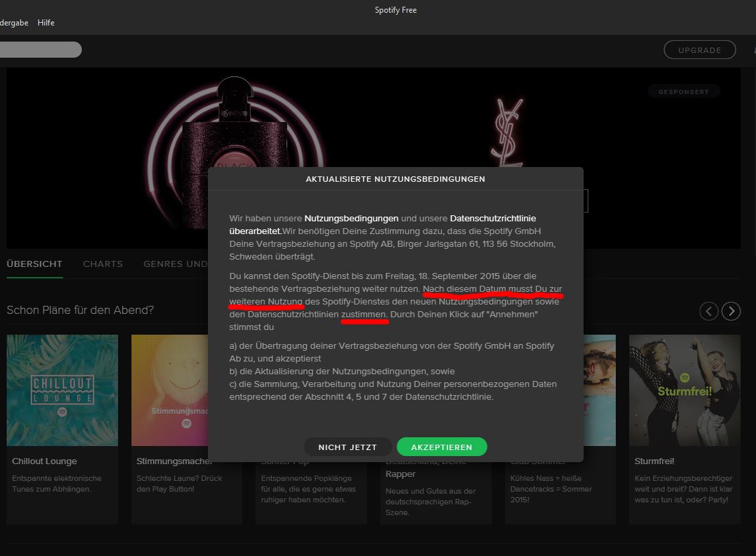Click 'Schlechte Laune? Drück den Play Button!' text
This screenshot has height=556, width=756.
click(x=179, y=484)
